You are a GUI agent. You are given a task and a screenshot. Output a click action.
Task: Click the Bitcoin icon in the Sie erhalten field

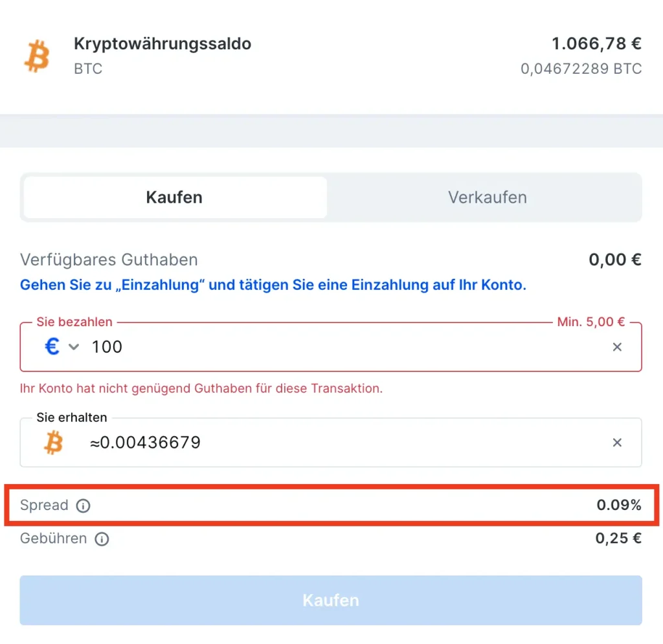(x=53, y=443)
